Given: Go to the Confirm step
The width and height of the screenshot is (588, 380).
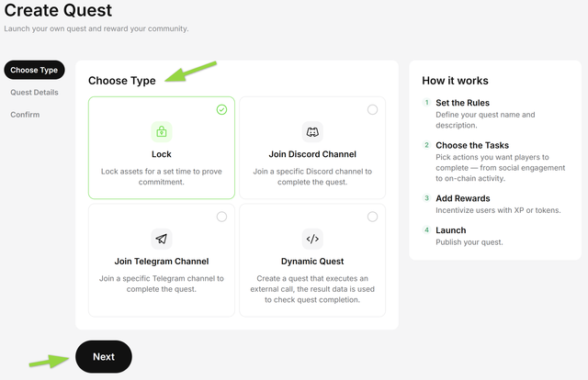Looking at the screenshot, I should coord(25,115).
